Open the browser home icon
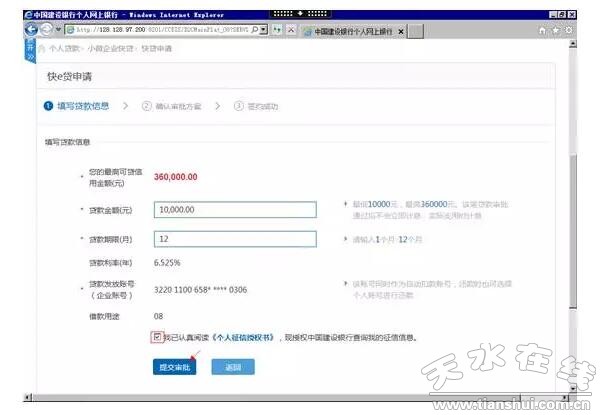The image size is (601, 415). pyautogui.click(x=543, y=31)
